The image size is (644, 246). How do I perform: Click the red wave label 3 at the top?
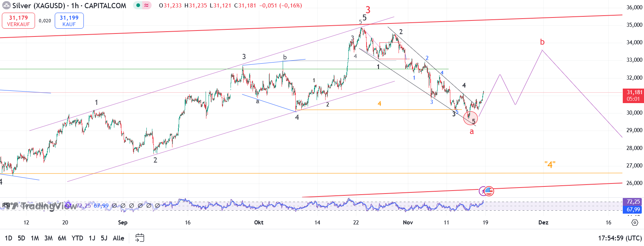pyautogui.click(x=368, y=10)
